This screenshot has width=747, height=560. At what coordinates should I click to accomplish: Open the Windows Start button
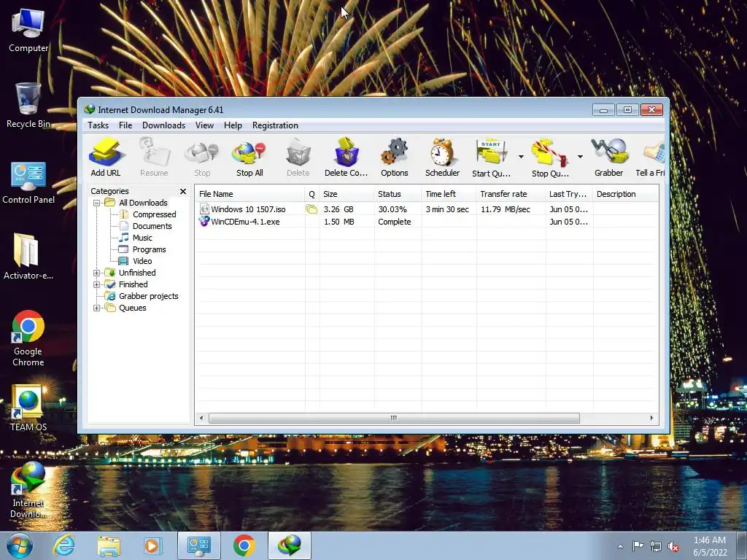tap(20, 545)
